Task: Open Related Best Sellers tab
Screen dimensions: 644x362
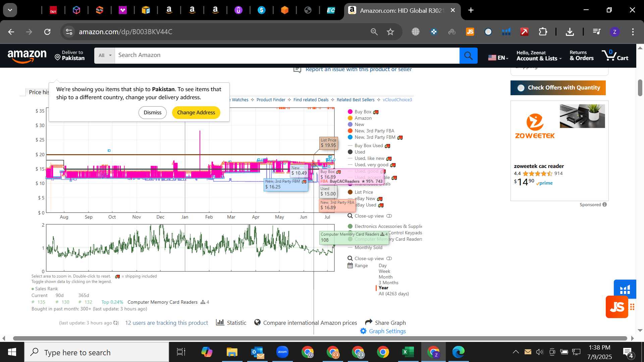Action: point(355,100)
